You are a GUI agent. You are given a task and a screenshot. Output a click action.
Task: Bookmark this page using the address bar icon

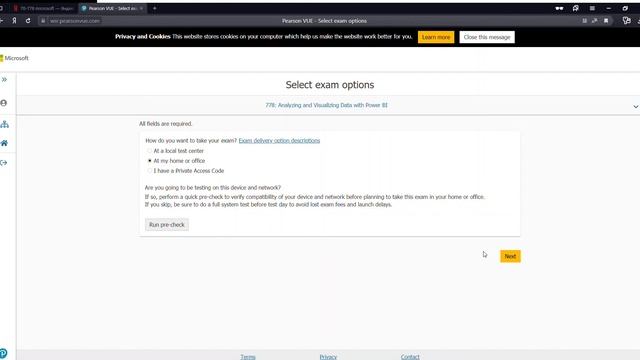point(606,21)
